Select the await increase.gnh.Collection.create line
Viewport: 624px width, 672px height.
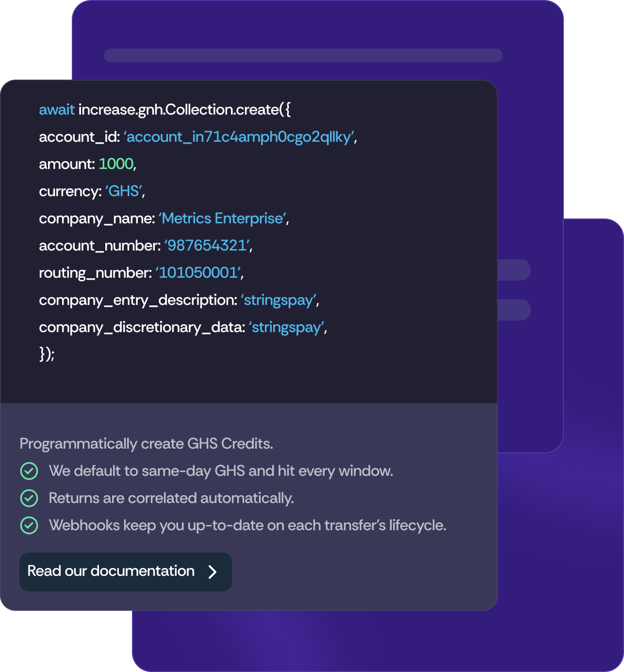[165, 110]
